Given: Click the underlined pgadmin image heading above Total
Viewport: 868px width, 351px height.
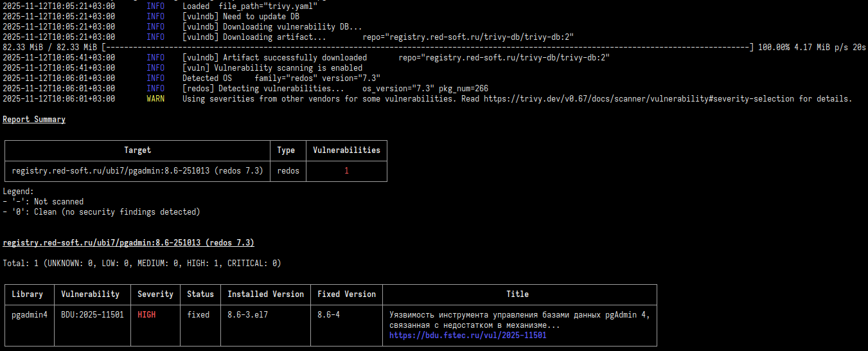Looking at the screenshot, I should pos(128,243).
